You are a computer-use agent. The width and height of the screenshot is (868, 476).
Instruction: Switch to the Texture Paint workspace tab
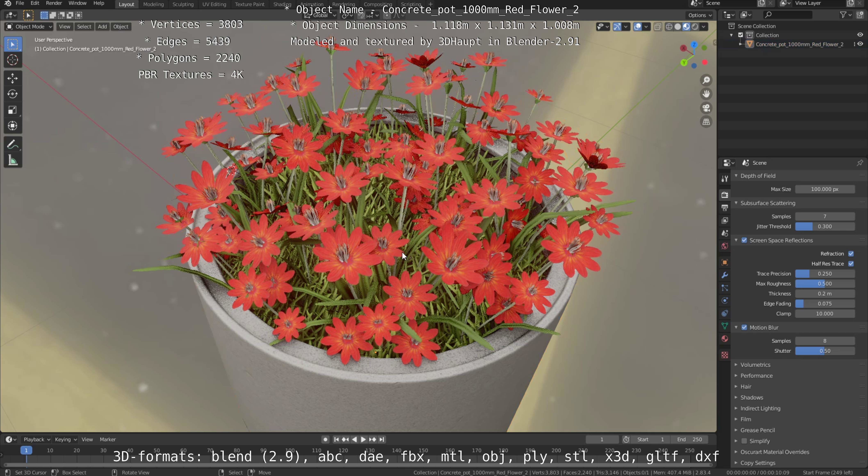point(249,4)
